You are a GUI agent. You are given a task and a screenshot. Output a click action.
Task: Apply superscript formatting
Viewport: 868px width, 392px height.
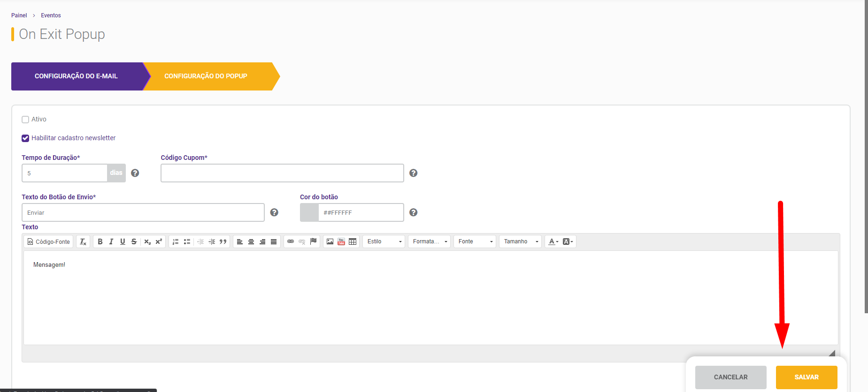pyautogui.click(x=159, y=241)
